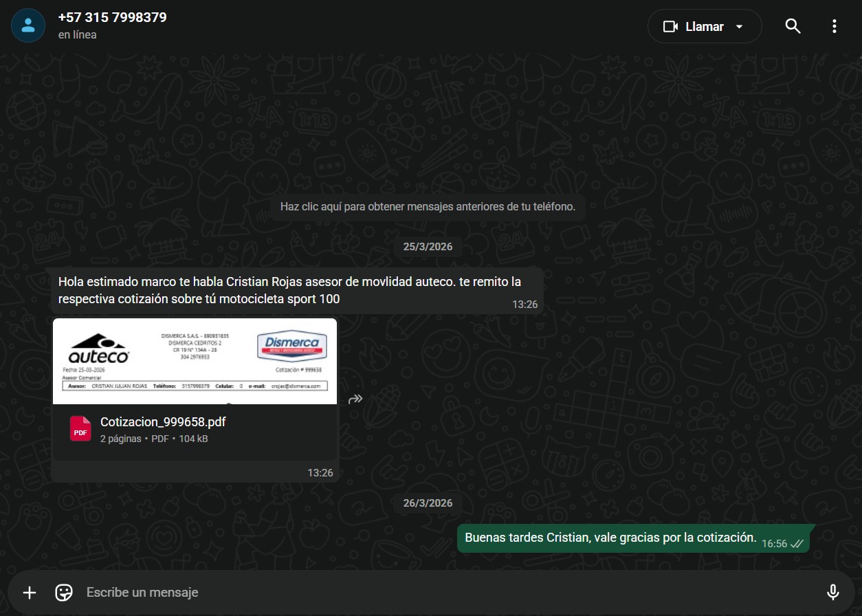
Task: Open the Cotizacion_999658.pdf file name
Action: pos(163,422)
